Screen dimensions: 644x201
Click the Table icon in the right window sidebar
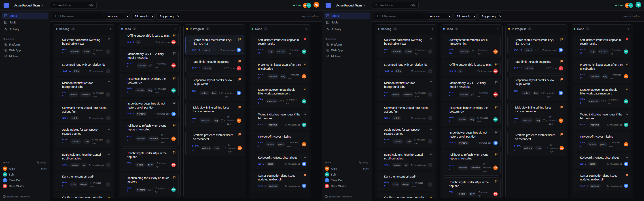(328, 23)
